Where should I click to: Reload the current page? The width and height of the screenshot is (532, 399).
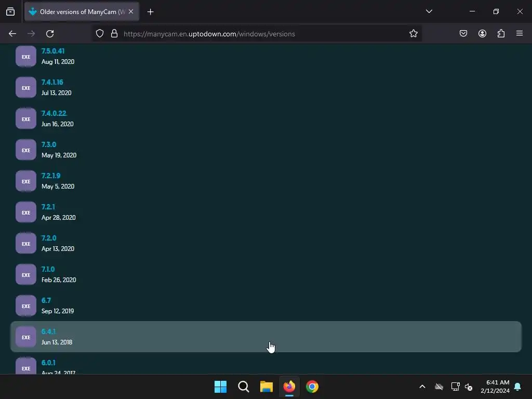click(x=50, y=34)
